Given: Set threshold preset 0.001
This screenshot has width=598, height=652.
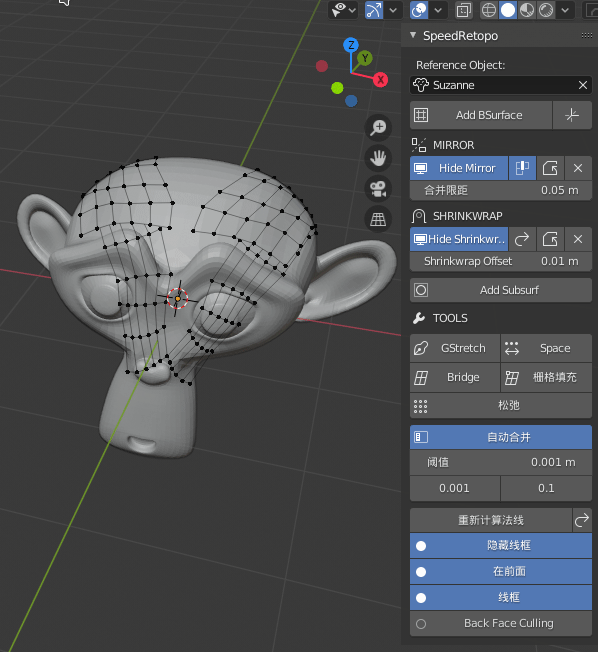Looking at the screenshot, I should (x=455, y=488).
